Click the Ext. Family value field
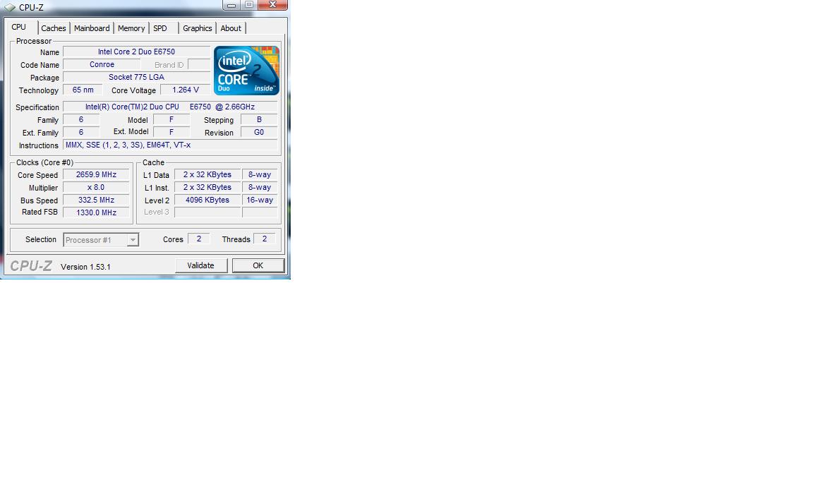 point(81,132)
